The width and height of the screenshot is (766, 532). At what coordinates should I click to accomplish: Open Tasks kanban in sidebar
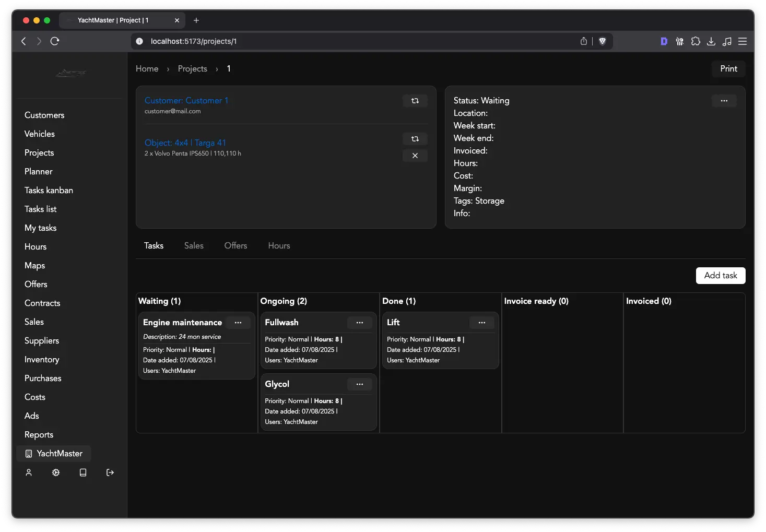pyautogui.click(x=49, y=191)
